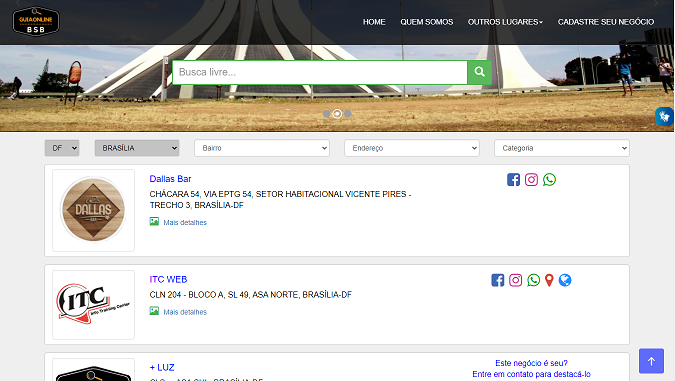Open the OUTROS LUGARES menu
This screenshot has height=381, width=675.
click(505, 22)
